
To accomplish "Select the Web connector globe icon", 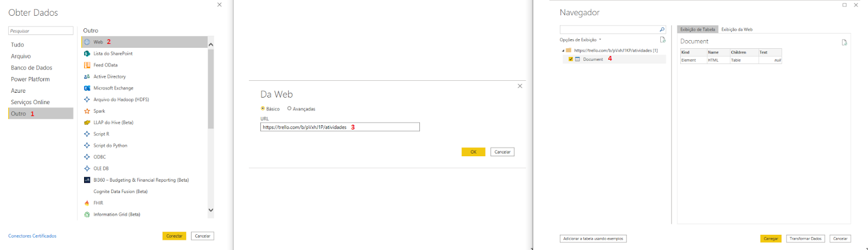I will pos(87,42).
